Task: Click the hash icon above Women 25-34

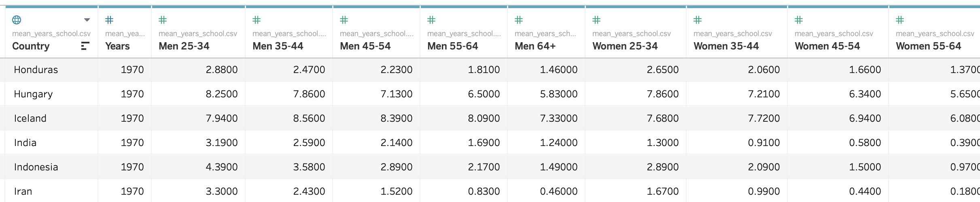Action: click(596, 20)
